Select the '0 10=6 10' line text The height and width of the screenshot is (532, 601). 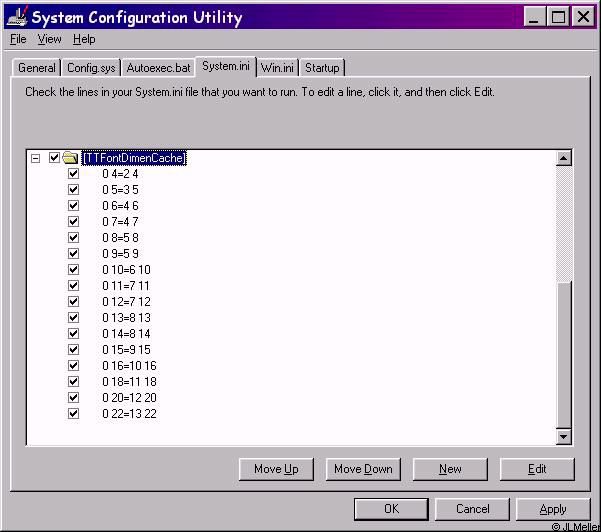coord(126,270)
